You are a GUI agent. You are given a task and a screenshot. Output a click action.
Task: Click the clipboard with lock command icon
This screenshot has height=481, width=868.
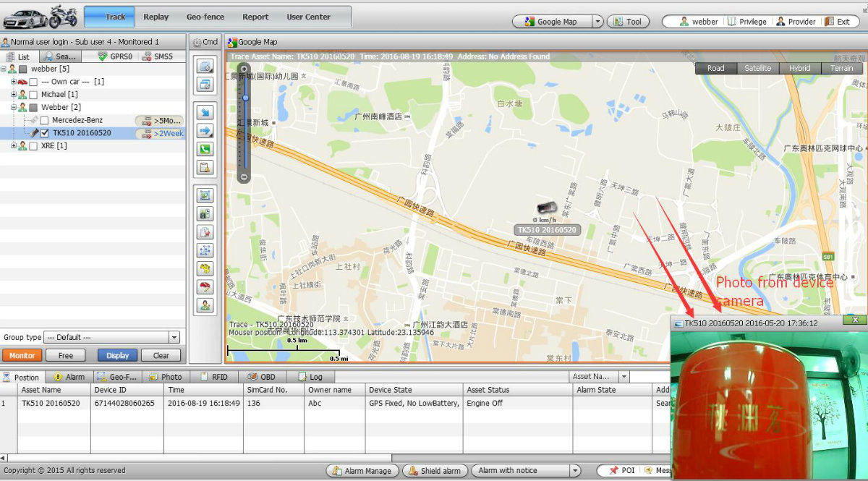[x=205, y=168]
